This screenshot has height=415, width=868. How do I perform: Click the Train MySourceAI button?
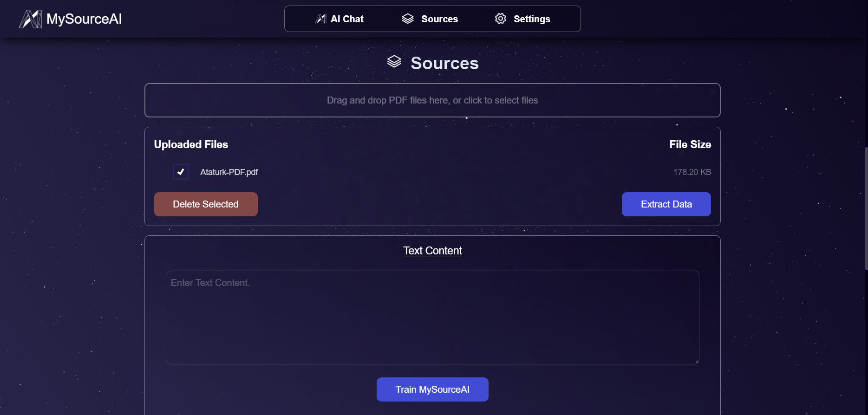click(432, 389)
